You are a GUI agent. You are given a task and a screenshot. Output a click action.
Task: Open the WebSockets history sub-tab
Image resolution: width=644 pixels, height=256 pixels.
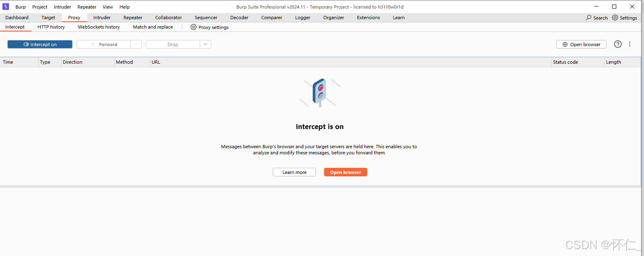click(x=99, y=27)
